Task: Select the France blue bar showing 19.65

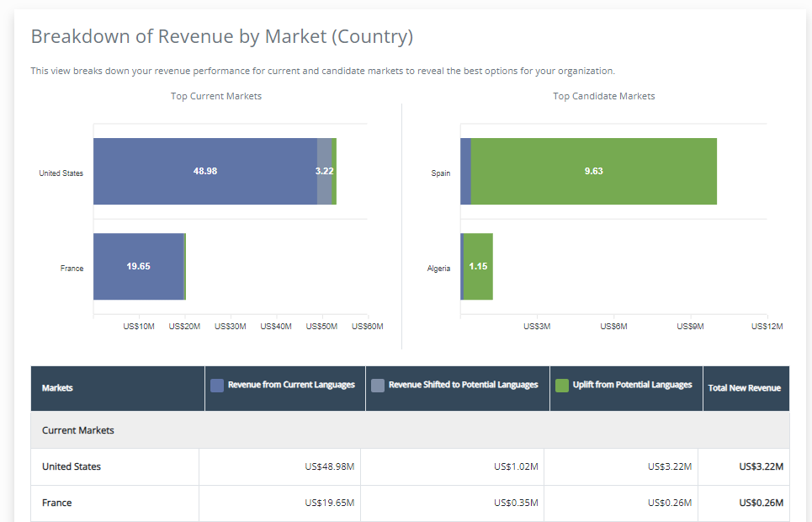Action: point(138,266)
